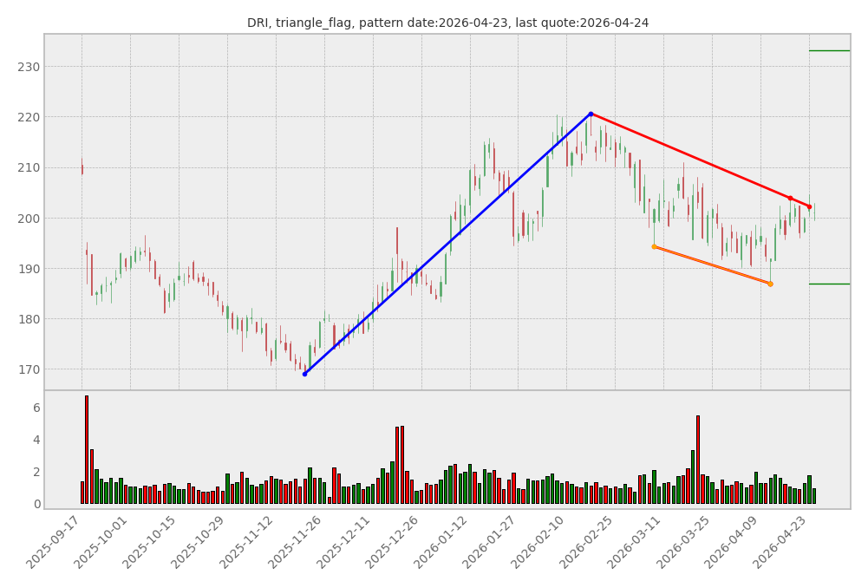
Task: Click the tall red volume bar in late March
Action: [x=697, y=460]
